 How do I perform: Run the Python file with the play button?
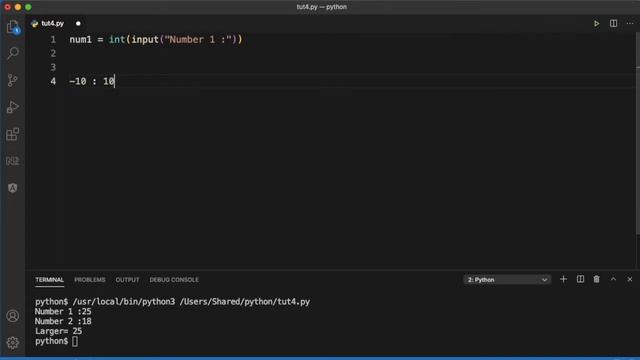(596, 24)
